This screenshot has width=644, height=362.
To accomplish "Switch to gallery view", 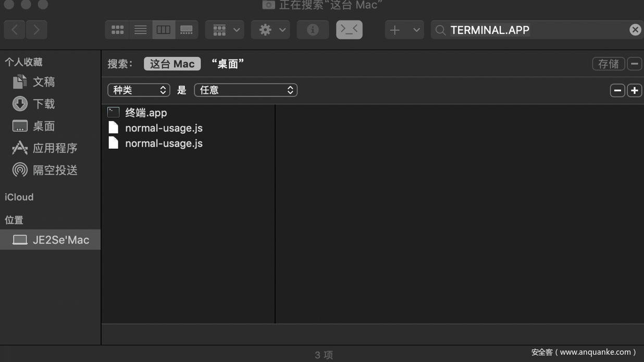I will click(187, 30).
